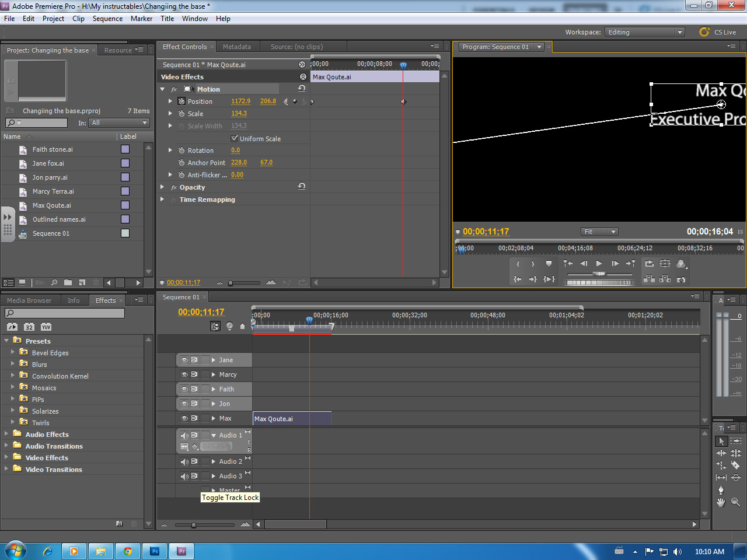This screenshot has height=560, width=747.
Task: Click the CS Live button
Action: [718, 32]
